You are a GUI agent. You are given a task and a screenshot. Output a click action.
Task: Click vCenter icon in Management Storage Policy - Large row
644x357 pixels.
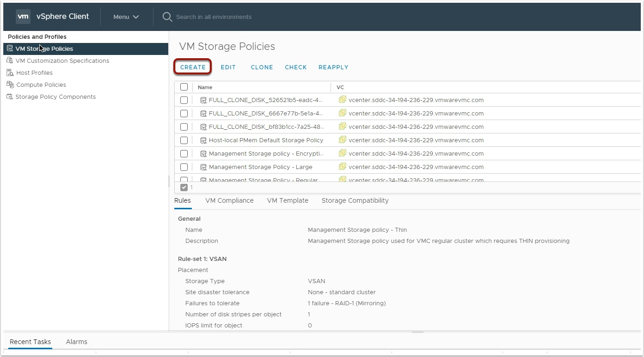coord(343,167)
